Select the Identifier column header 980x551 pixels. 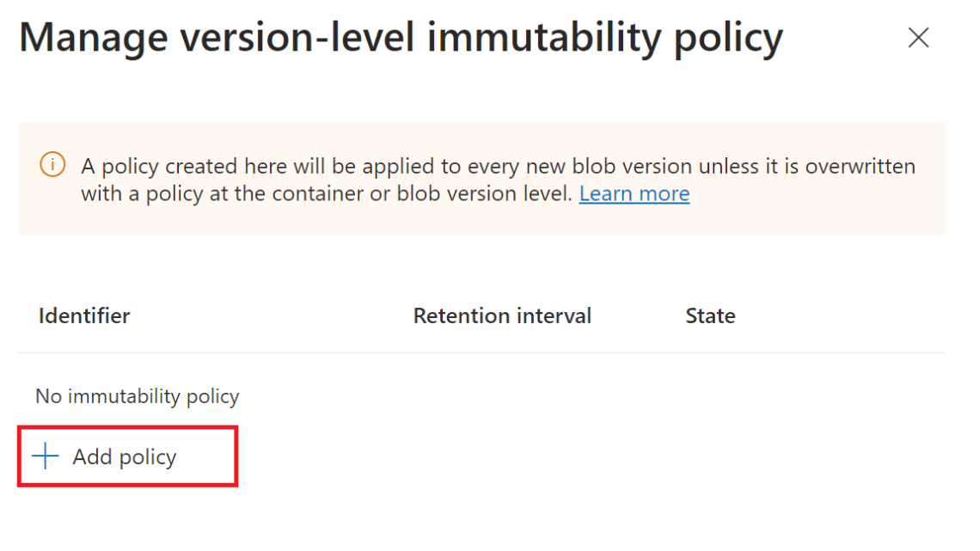(x=83, y=315)
